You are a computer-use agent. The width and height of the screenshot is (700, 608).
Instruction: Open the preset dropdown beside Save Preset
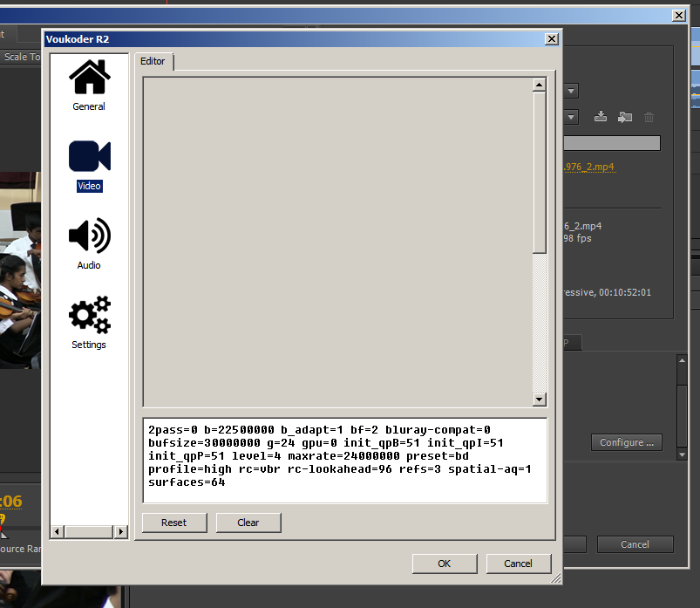571,117
